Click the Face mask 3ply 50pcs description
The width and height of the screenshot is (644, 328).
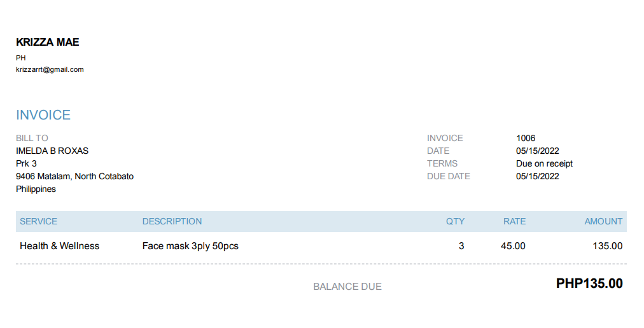point(190,246)
